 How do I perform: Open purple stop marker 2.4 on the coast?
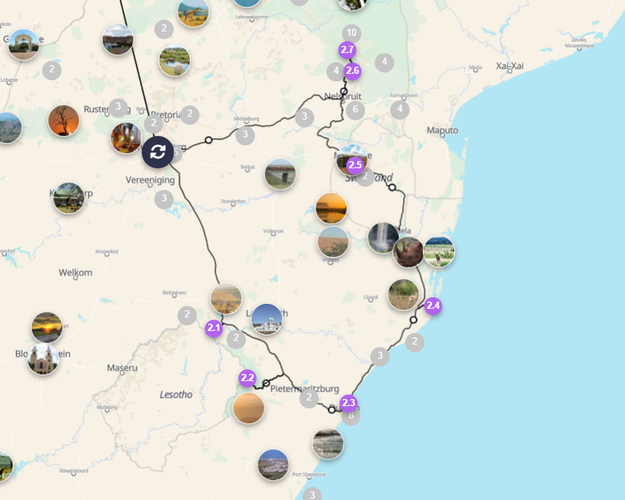tap(433, 306)
